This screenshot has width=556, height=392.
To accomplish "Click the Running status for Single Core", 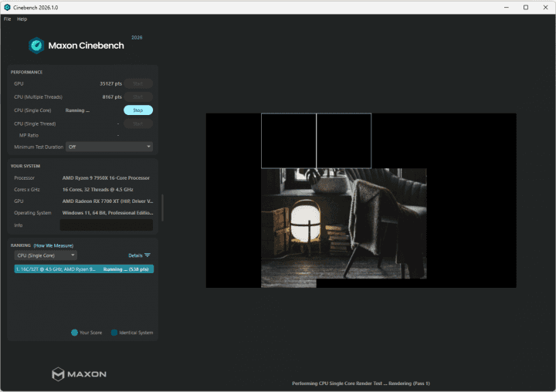I will click(x=77, y=110).
